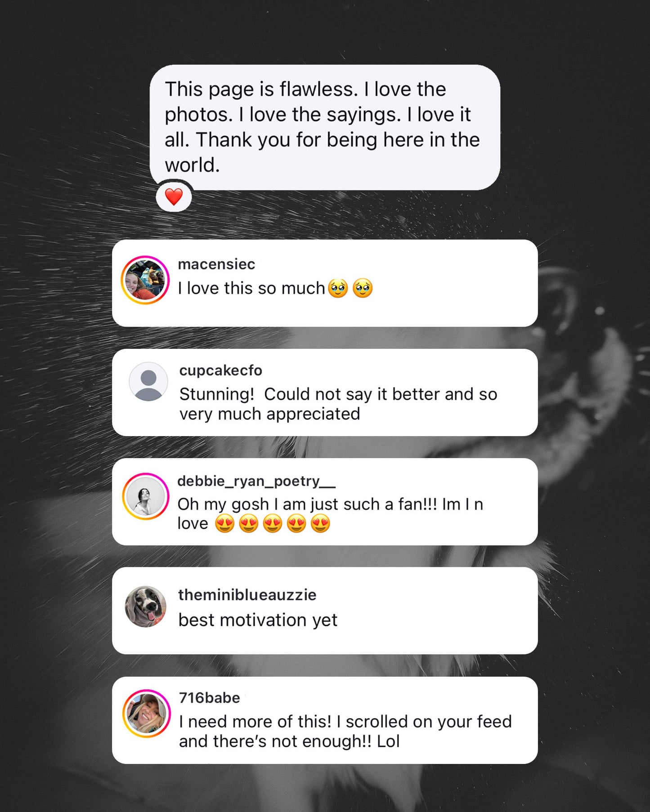This screenshot has width=650, height=812.
Task: Select the 'Stunning!' comment text
Action: click(x=338, y=404)
